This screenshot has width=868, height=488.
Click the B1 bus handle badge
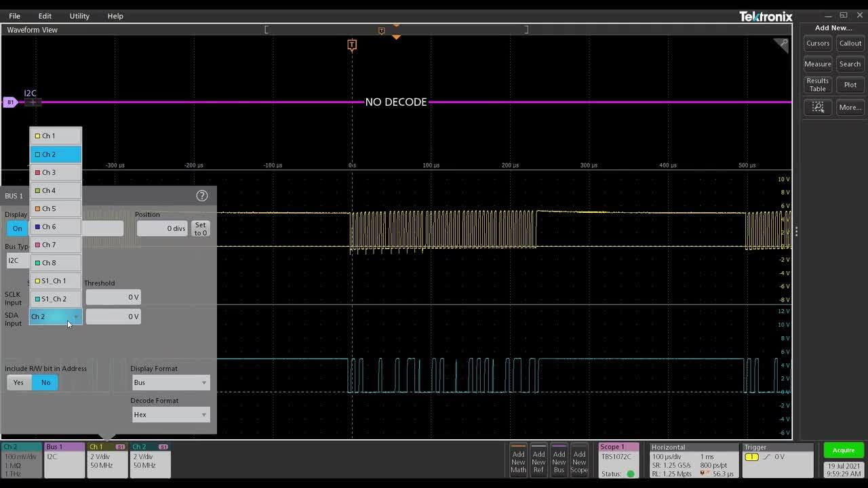coord(10,102)
